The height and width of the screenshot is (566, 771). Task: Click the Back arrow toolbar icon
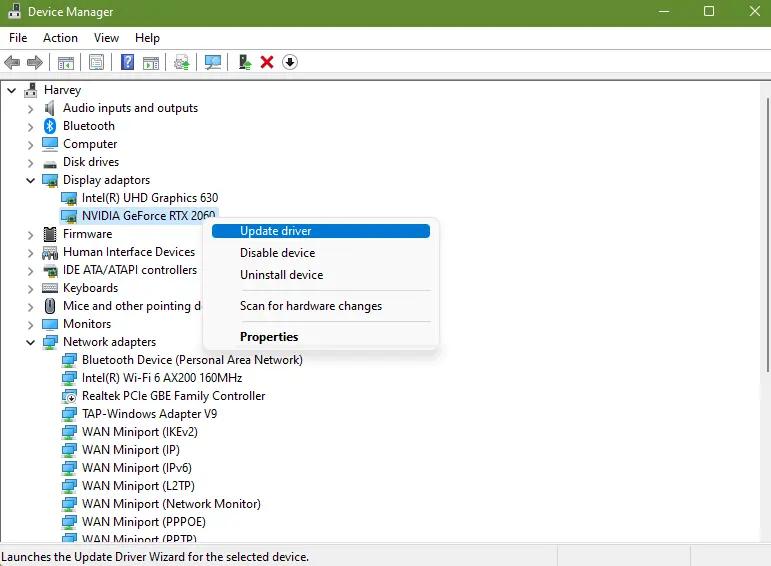pos(13,62)
